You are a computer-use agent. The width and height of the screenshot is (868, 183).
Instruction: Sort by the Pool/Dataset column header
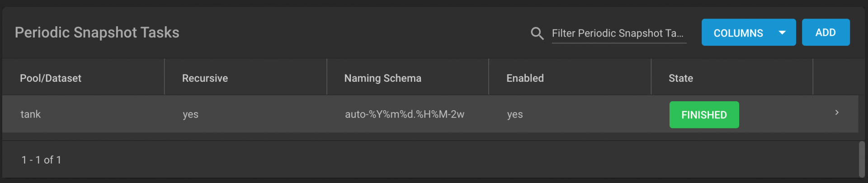[51, 78]
